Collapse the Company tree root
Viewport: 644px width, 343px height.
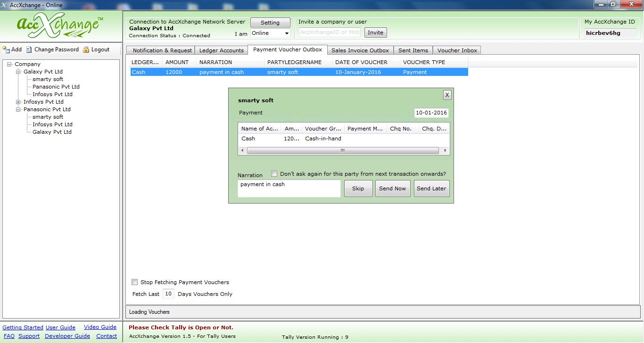pos(9,64)
